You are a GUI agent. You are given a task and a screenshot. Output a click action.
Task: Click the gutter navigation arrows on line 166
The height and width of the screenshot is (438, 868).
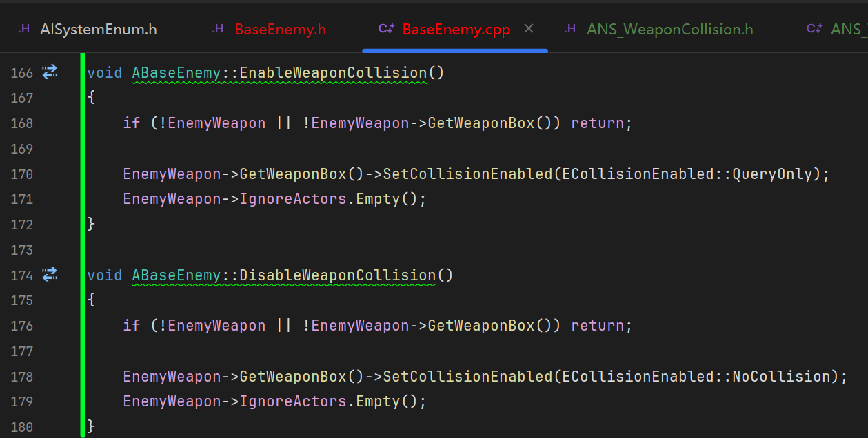tap(50, 72)
